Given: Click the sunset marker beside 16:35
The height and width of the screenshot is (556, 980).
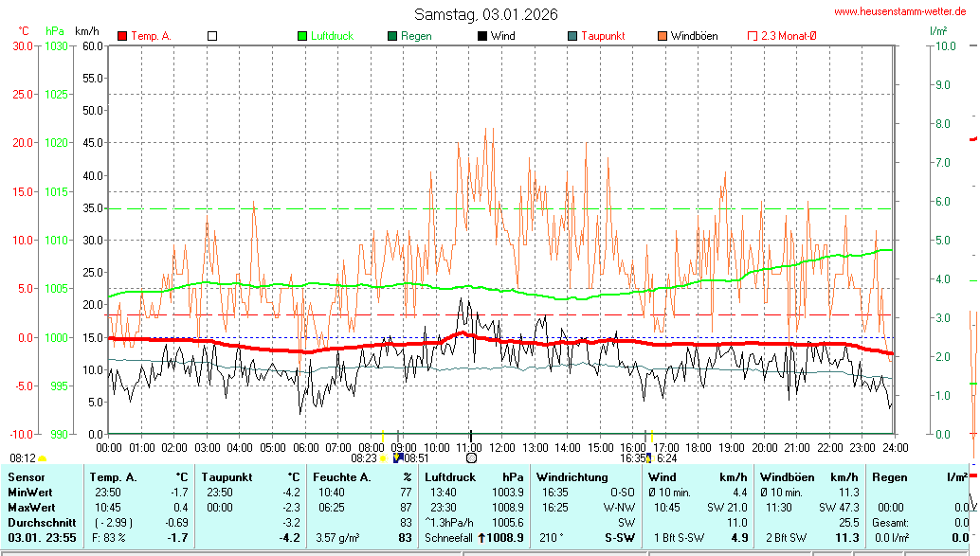Looking at the screenshot, I should pos(650,457).
